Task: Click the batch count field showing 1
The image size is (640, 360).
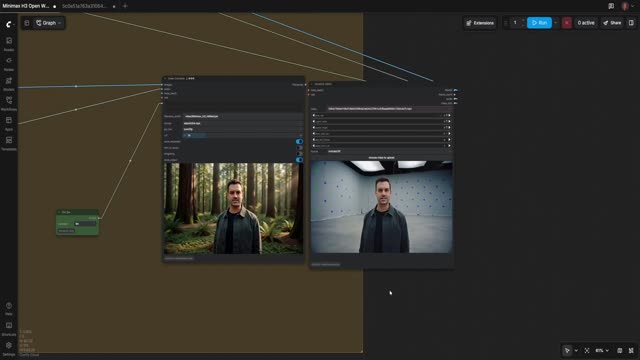Action: coord(515,23)
